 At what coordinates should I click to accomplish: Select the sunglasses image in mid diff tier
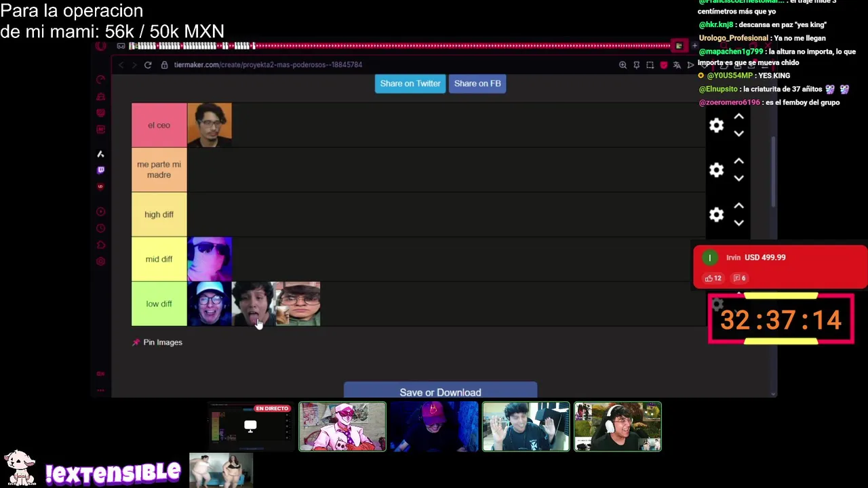click(210, 259)
